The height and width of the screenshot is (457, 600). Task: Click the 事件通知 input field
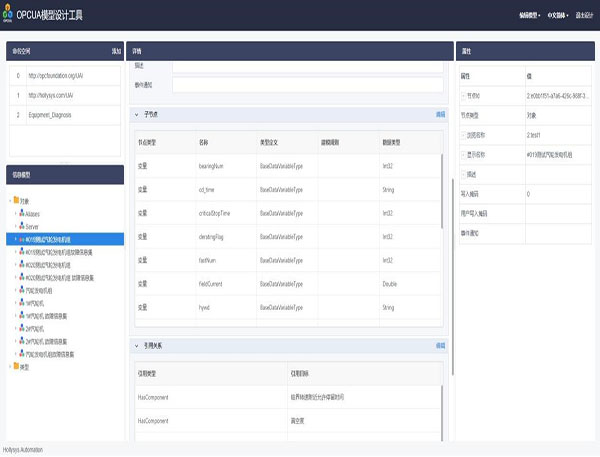[306, 85]
